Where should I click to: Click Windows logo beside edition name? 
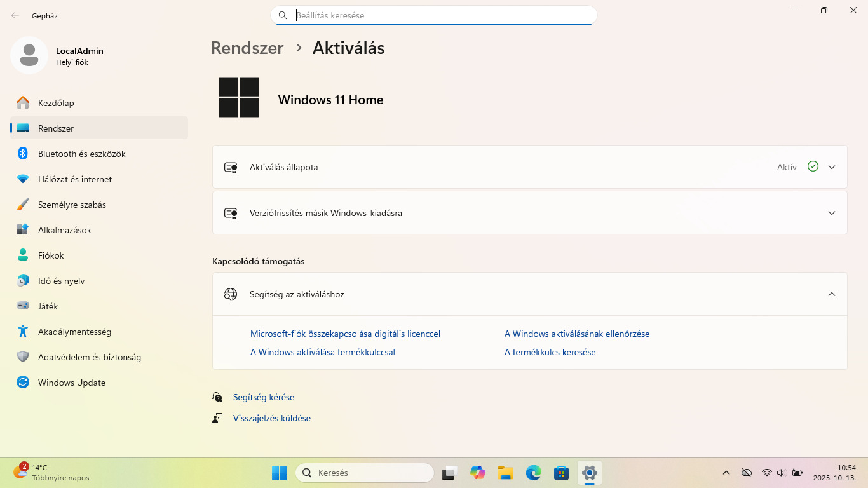coord(239,97)
